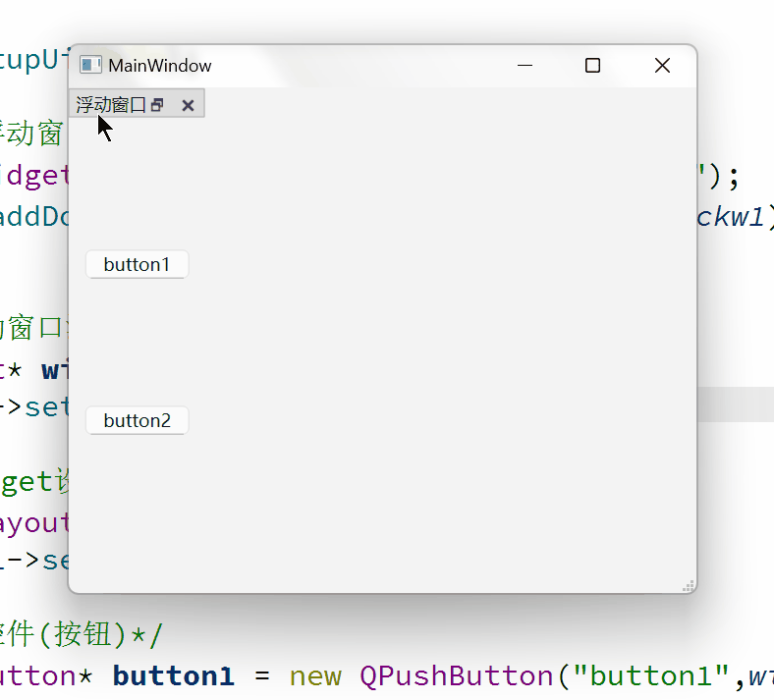This screenshot has height=700, width=774.
Task: Close the MainWindow window
Action: click(662, 65)
